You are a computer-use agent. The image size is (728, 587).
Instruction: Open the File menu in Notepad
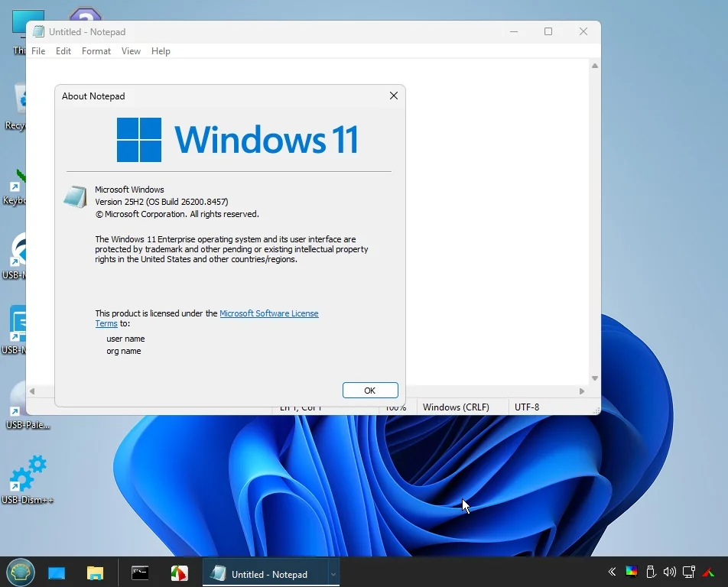[x=38, y=51]
